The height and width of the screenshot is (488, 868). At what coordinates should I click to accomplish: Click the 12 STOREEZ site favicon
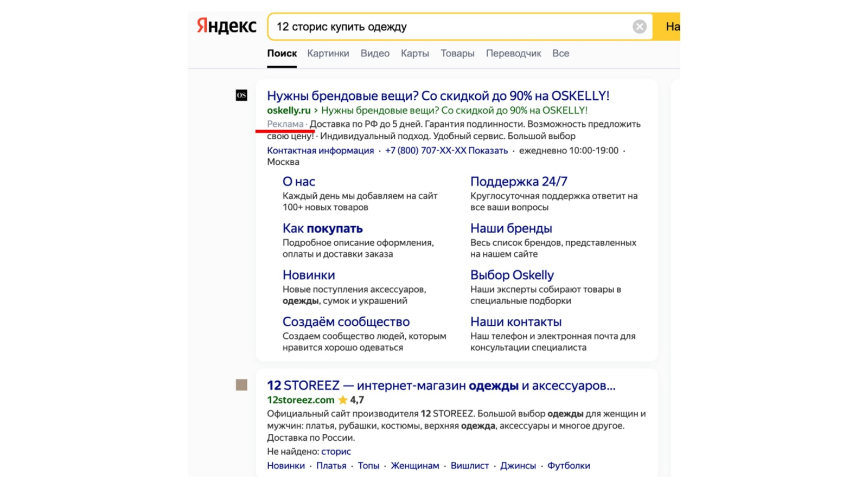pos(241,385)
